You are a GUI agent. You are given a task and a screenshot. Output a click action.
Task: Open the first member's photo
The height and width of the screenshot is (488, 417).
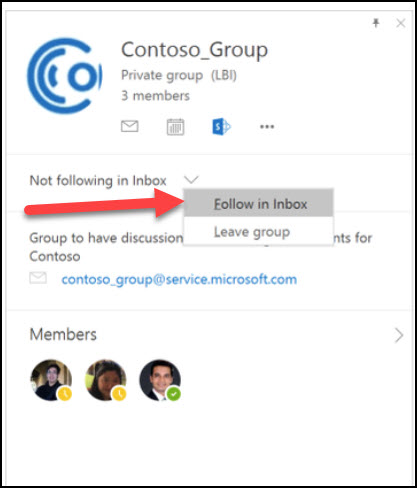51,380
